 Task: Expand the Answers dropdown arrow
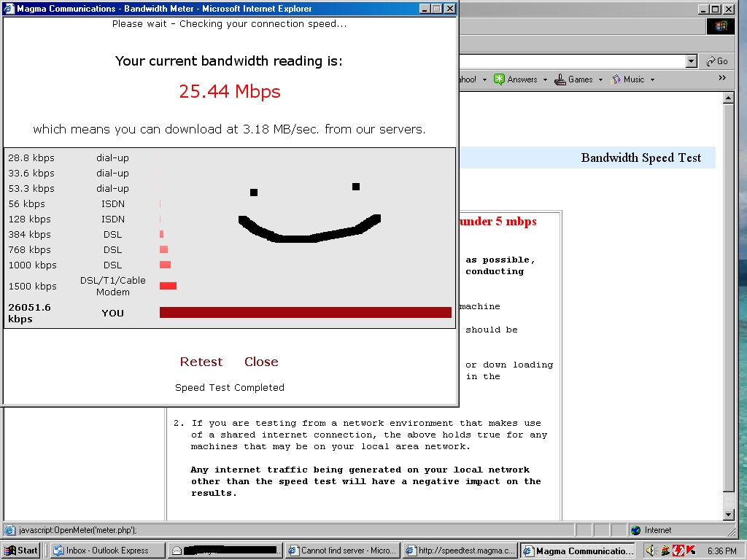(x=545, y=79)
